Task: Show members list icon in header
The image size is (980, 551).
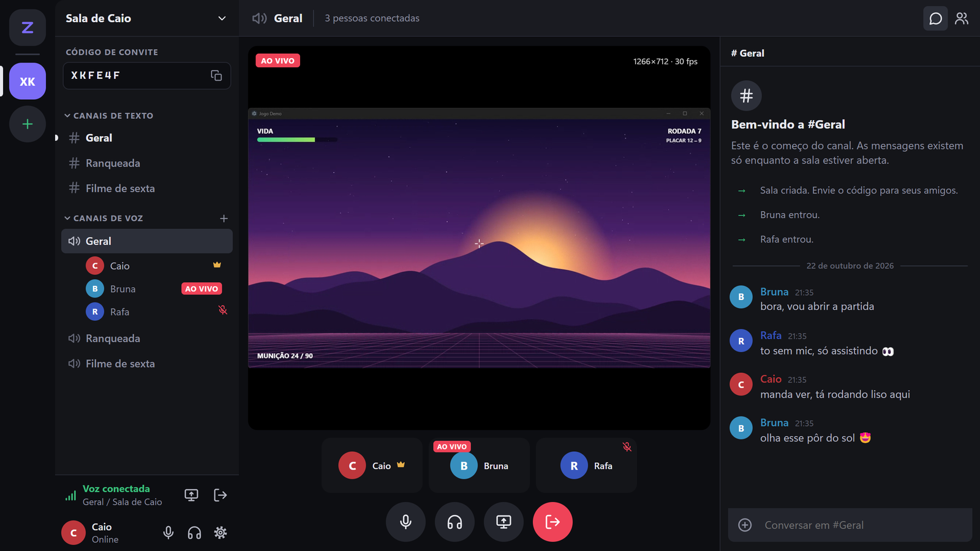Action: pos(962,18)
